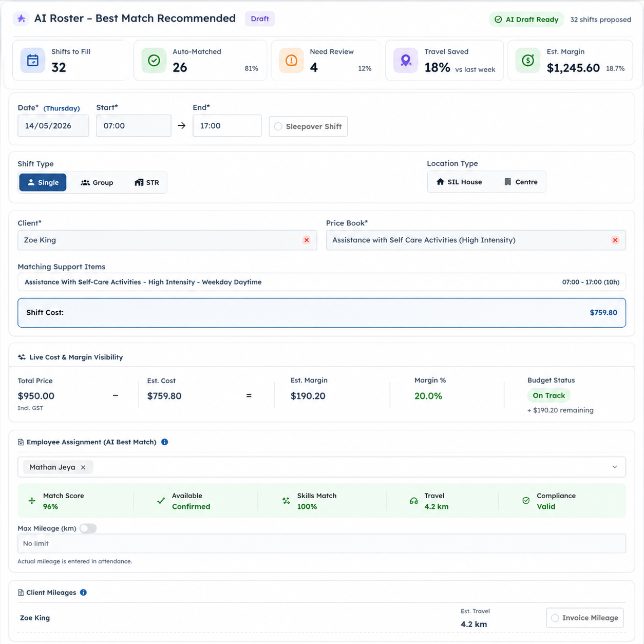
Task: Expand the employee assignment dropdown arrow
Action: 615,467
